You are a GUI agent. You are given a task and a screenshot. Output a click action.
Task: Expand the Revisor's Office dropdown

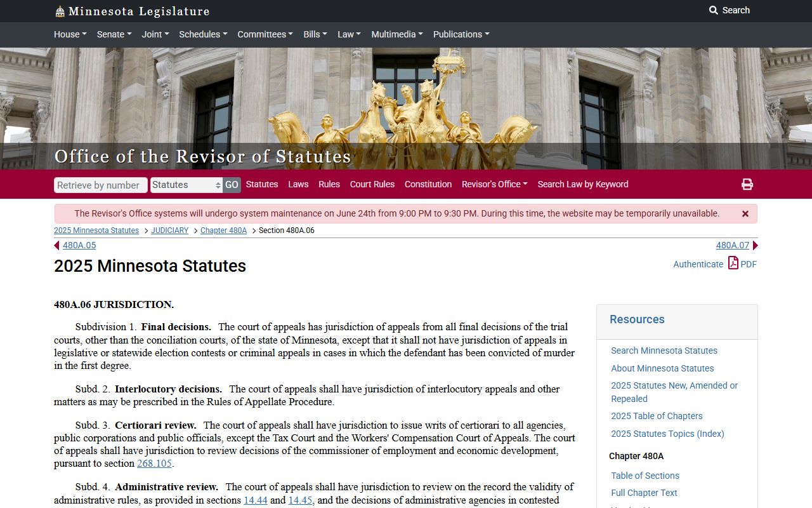495,184
